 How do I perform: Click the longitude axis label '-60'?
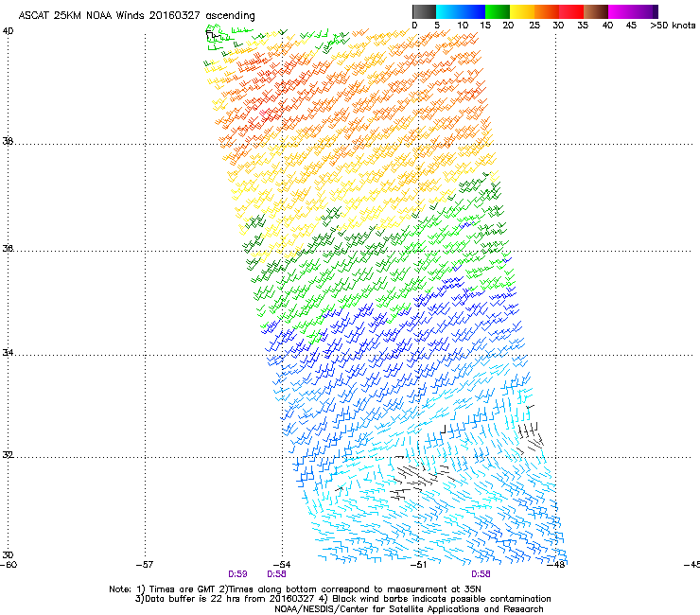coord(9,565)
